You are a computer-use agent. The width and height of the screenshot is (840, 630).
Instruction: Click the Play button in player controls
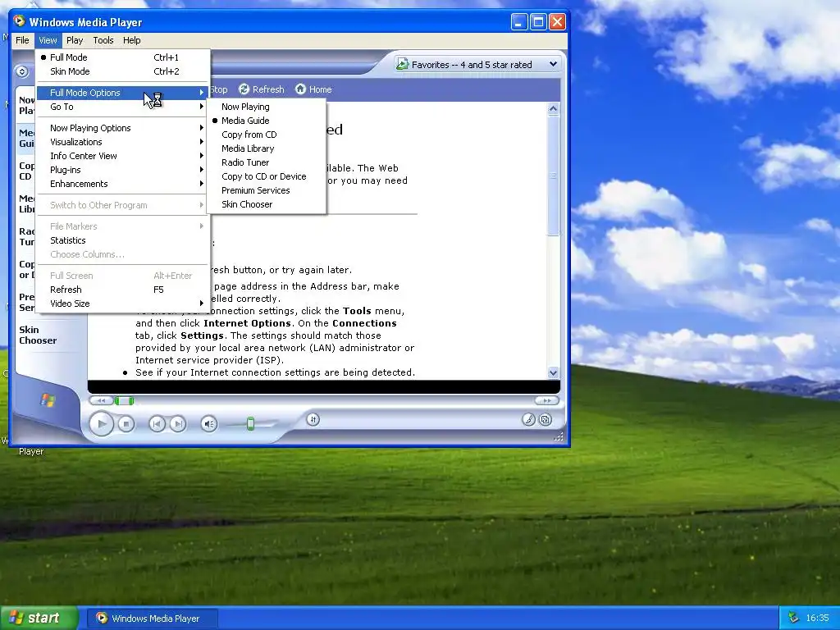coord(101,424)
